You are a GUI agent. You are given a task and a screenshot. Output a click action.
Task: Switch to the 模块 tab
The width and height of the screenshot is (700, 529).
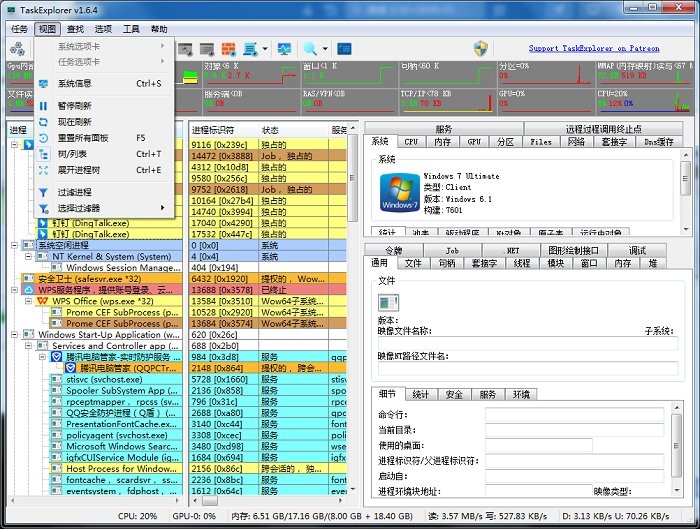(x=556, y=263)
